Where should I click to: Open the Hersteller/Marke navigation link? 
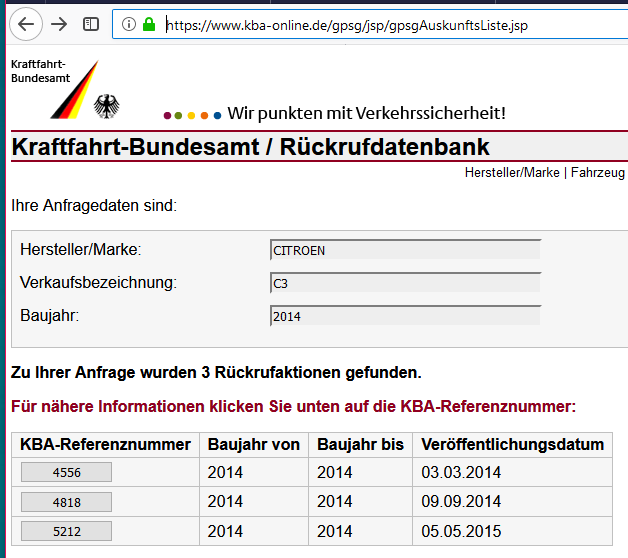[x=512, y=172]
